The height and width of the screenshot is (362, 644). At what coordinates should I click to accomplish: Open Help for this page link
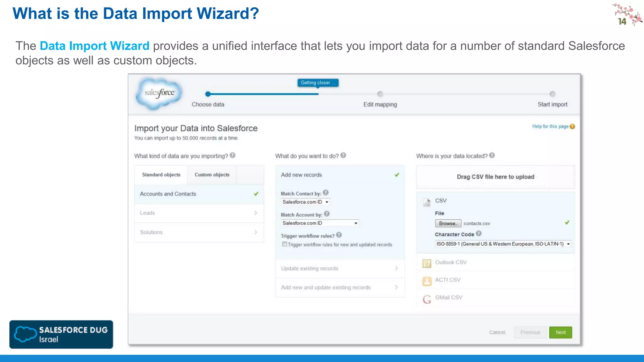pyautogui.click(x=550, y=126)
